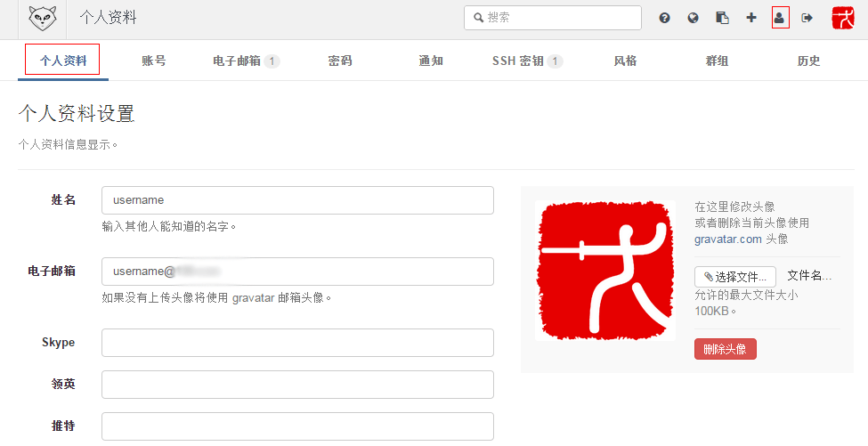Click the sign out arrow icon
Image resolution: width=868 pixels, height=446 pixels.
(x=807, y=18)
